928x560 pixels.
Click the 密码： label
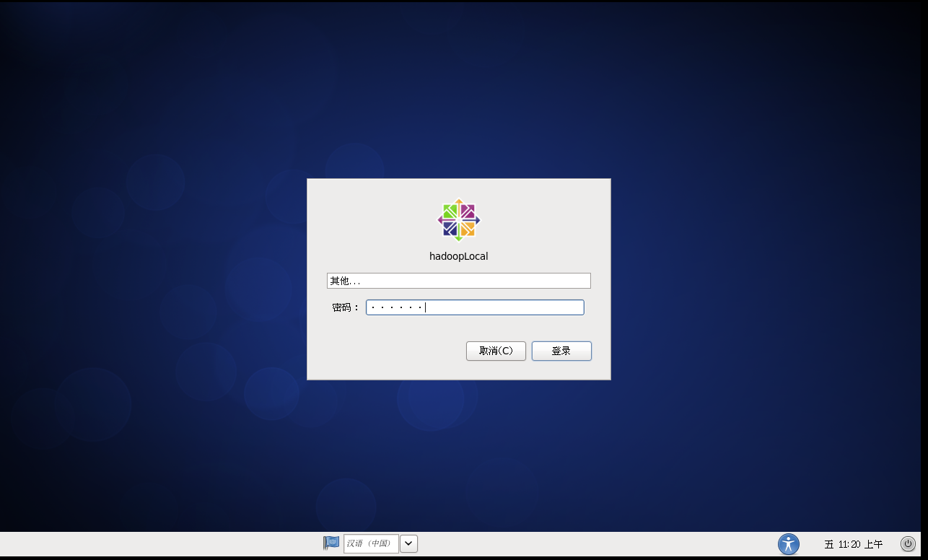pos(346,307)
